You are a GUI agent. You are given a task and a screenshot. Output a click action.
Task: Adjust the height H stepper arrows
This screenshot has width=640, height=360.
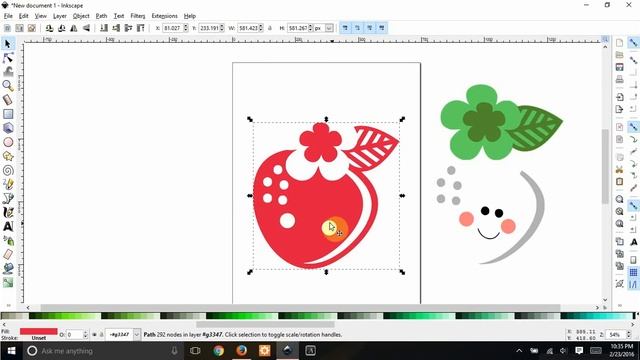(310, 28)
